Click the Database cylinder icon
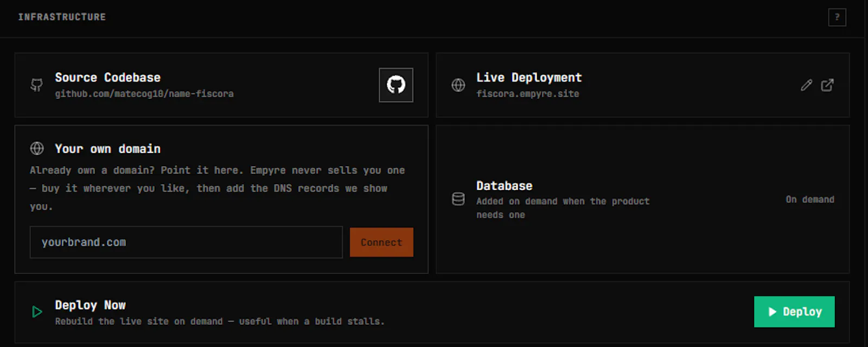This screenshot has height=347, width=868. coord(458,199)
